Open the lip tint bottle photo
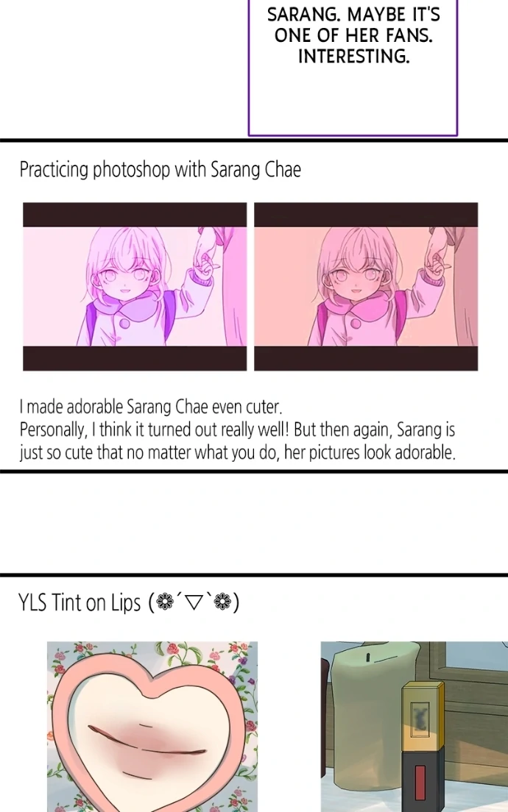Image resolution: width=508 pixels, height=812 pixels. (414, 727)
